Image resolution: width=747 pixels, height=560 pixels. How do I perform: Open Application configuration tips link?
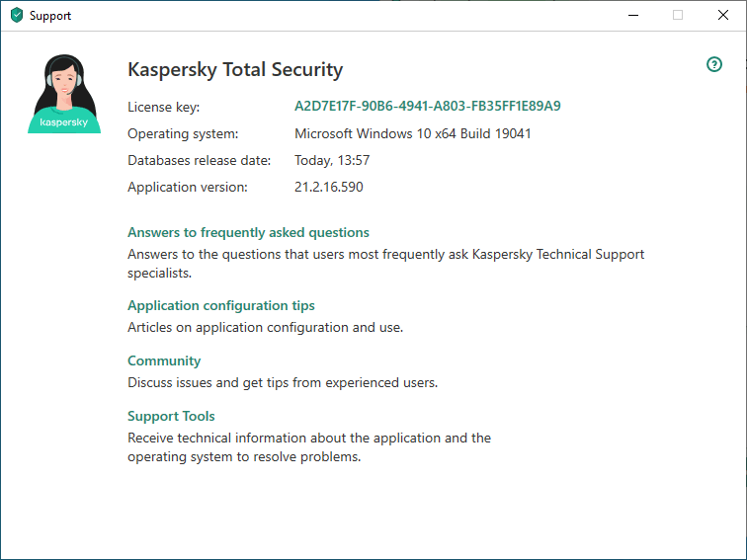[221, 306]
